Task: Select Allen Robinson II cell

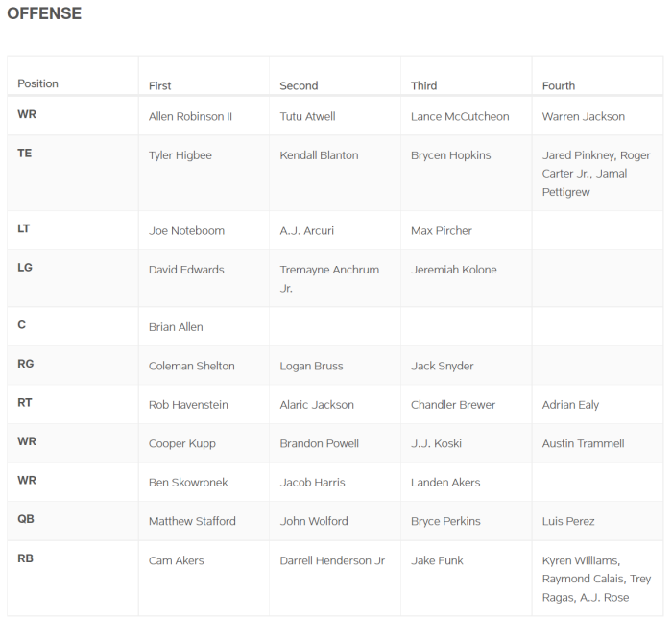Action: pyautogui.click(x=190, y=117)
